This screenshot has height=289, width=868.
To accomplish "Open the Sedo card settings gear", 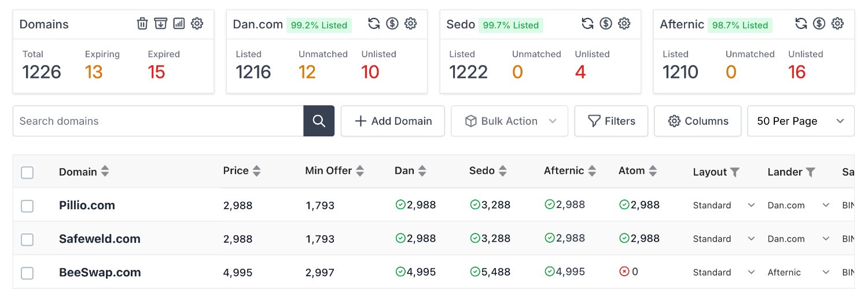I will [x=624, y=24].
